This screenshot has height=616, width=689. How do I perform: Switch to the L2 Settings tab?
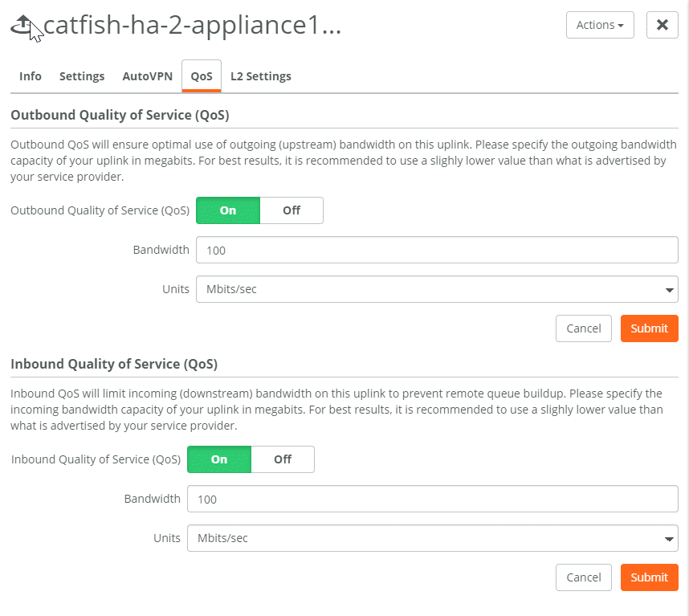click(260, 76)
